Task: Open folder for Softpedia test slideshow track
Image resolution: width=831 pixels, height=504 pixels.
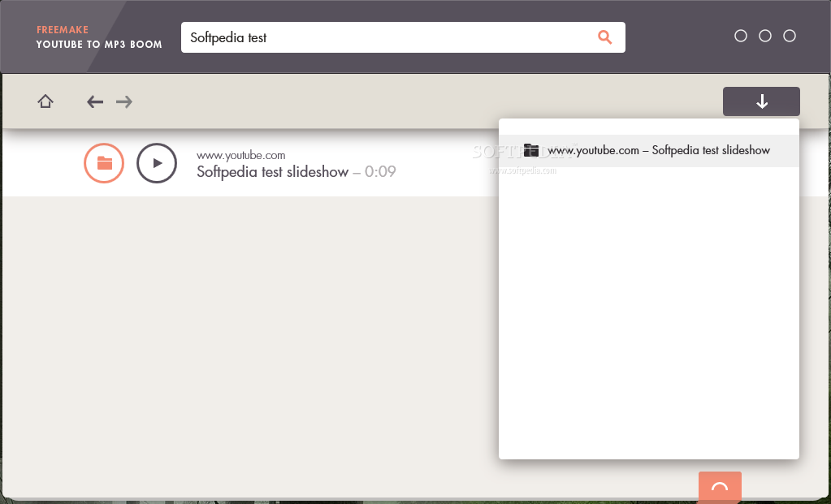Action: pyautogui.click(x=104, y=163)
